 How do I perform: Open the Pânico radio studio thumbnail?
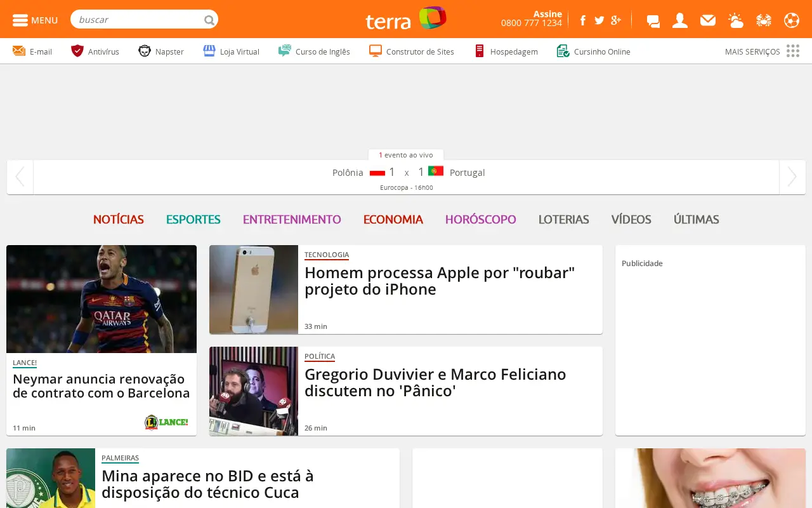point(254,391)
